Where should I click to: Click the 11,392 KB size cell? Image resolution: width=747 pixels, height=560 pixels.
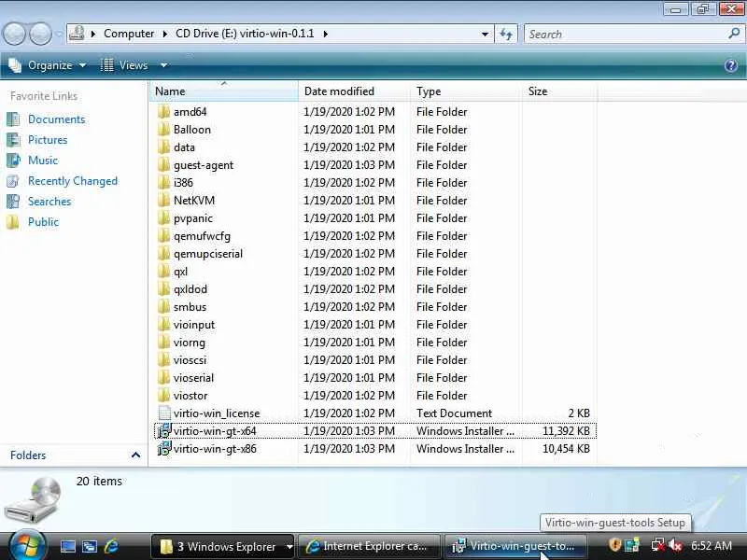coord(566,431)
